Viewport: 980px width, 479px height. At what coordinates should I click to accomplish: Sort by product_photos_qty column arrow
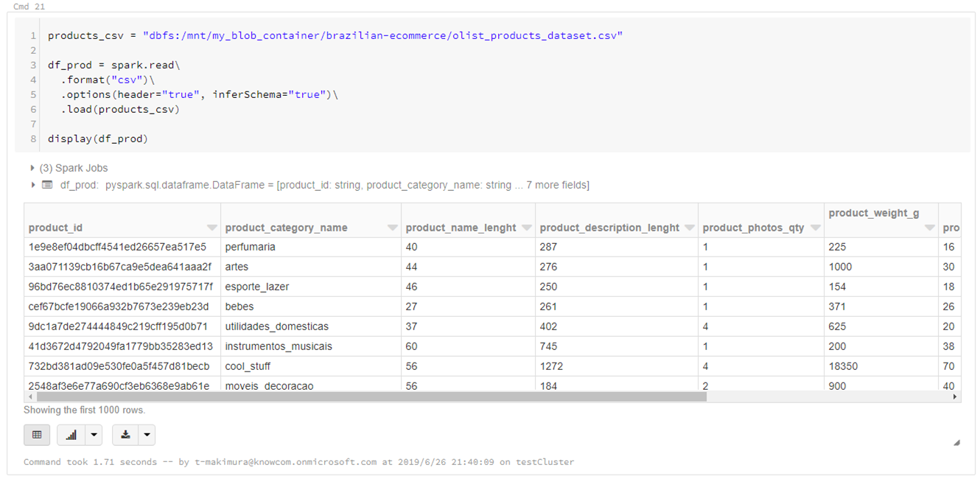click(815, 228)
